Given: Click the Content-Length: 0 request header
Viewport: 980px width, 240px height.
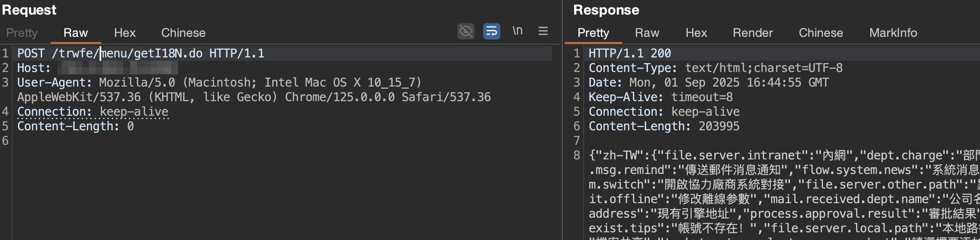Looking at the screenshot, I should 76,126.
